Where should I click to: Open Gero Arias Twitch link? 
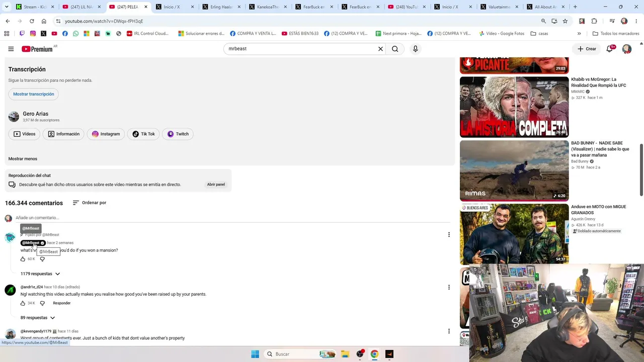click(x=178, y=134)
